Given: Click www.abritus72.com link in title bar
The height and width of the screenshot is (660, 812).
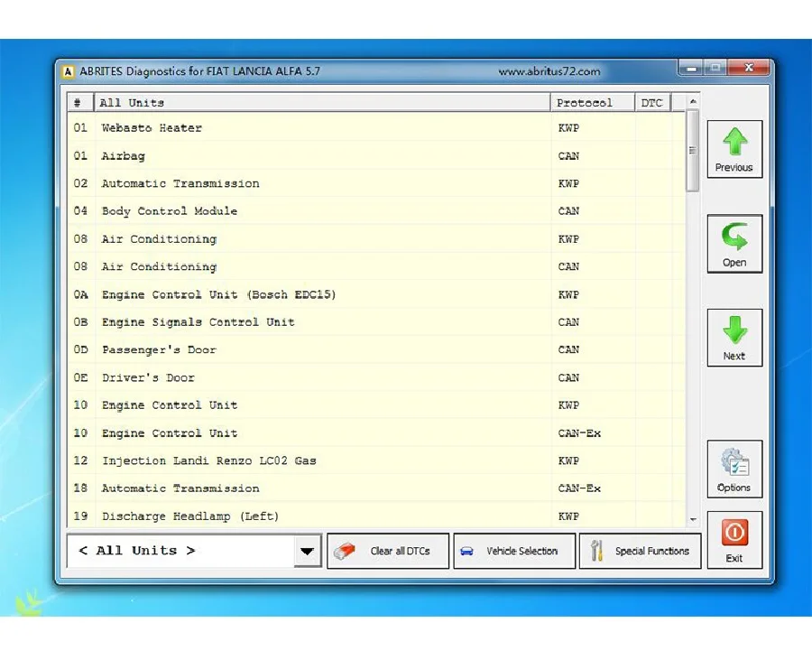Looking at the screenshot, I should [x=549, y=71].
